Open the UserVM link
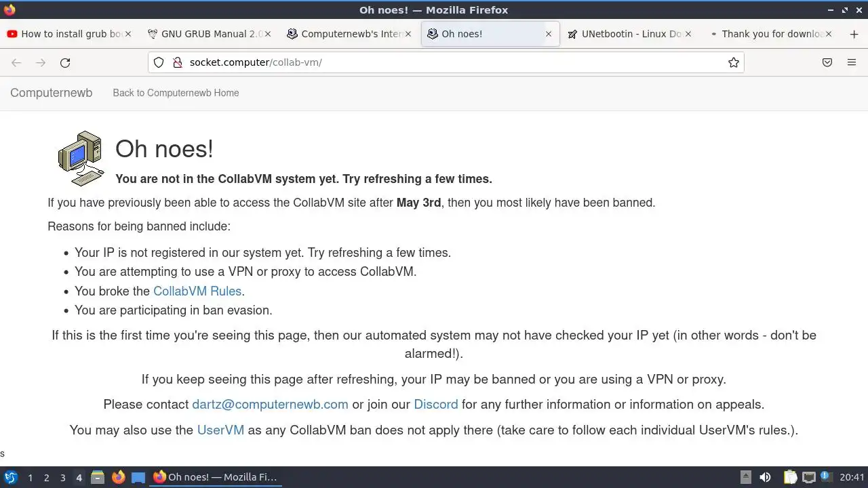The height and width of the screenshot is (488, 868). tap(220, 430)
